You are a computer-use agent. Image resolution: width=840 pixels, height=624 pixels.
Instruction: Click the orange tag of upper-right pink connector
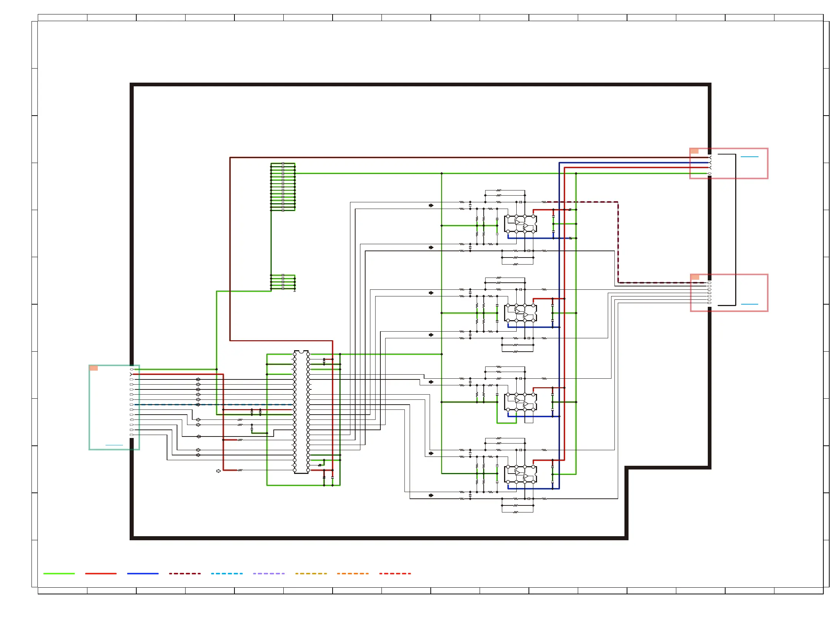694,151
